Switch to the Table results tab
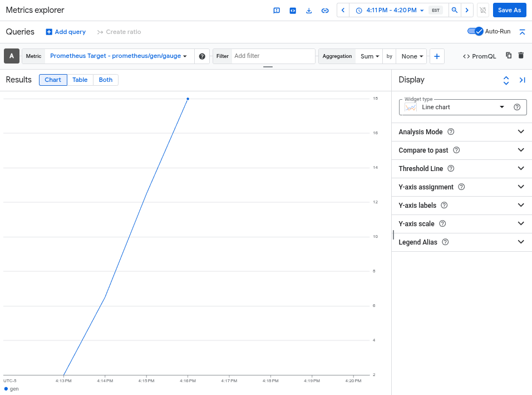 [x=80, y=80]
